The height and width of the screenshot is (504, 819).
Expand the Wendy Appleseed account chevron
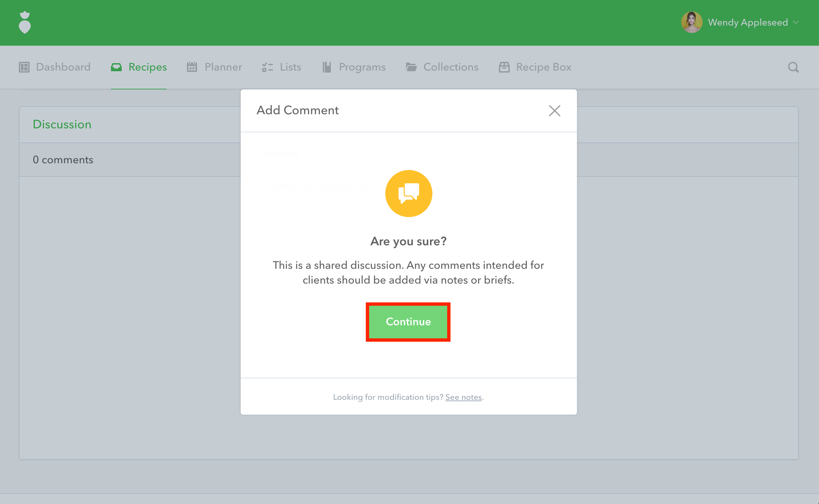click(796, 23)
